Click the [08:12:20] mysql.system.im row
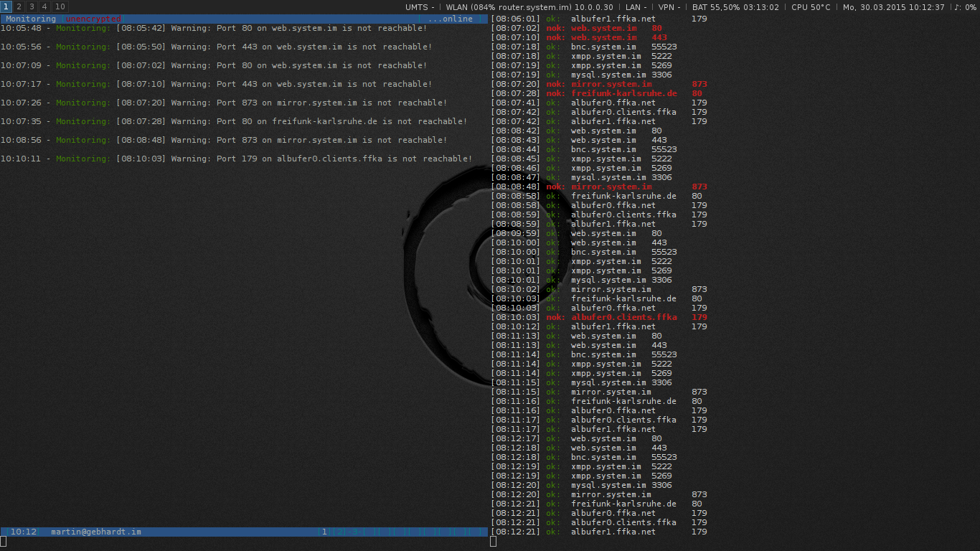The image size is (980, 551). [582, 485]
